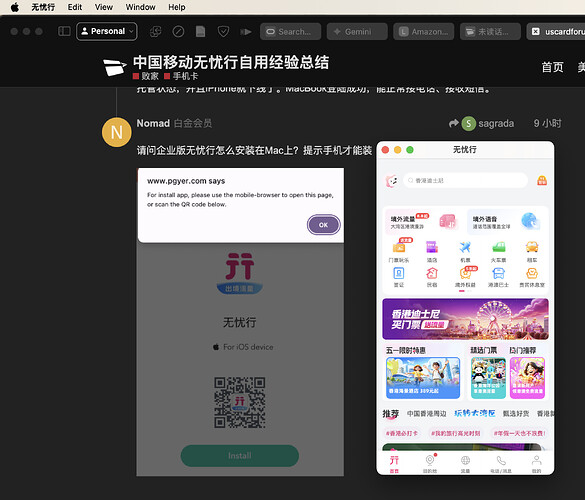Open the Edit menu

pyautogui.click(x=75, y=7)
